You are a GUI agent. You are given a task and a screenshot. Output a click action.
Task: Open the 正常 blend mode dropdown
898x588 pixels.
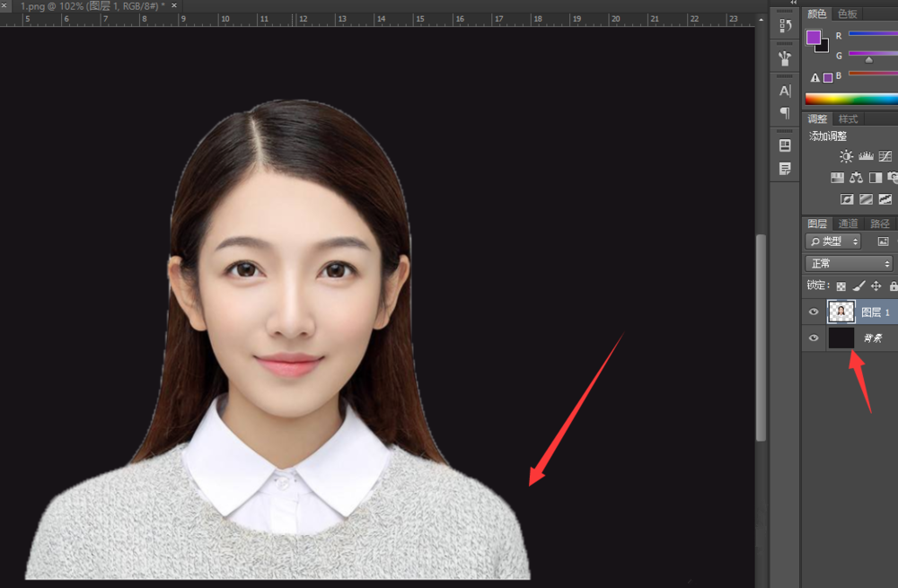click(849, 264)
